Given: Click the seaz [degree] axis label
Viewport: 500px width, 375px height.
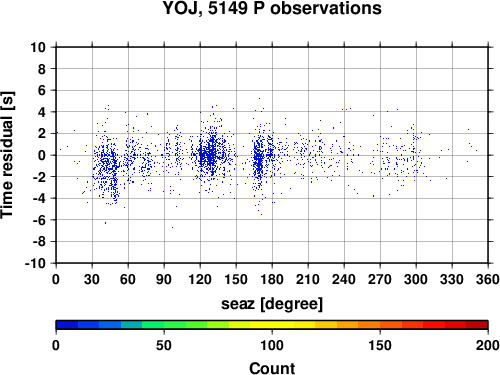Looking at the screenshot, I should (x=272, y=304).
